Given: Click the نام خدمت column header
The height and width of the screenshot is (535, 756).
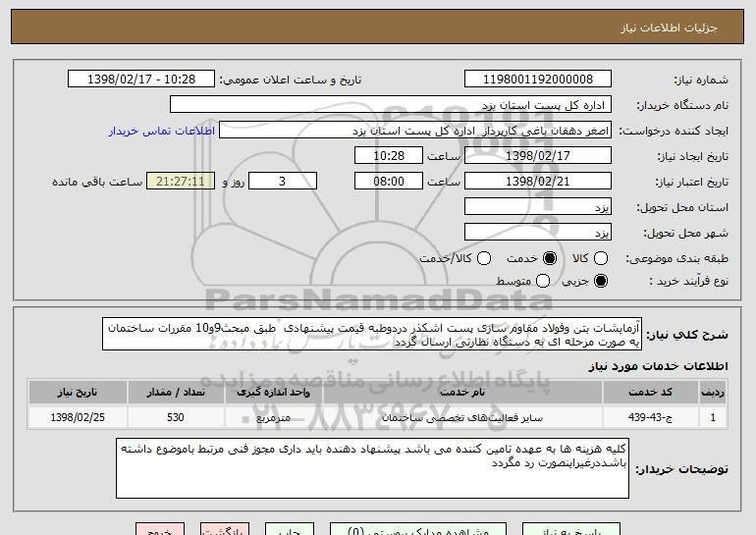Looking at the screenshot, I should click(x=462, y=393).
